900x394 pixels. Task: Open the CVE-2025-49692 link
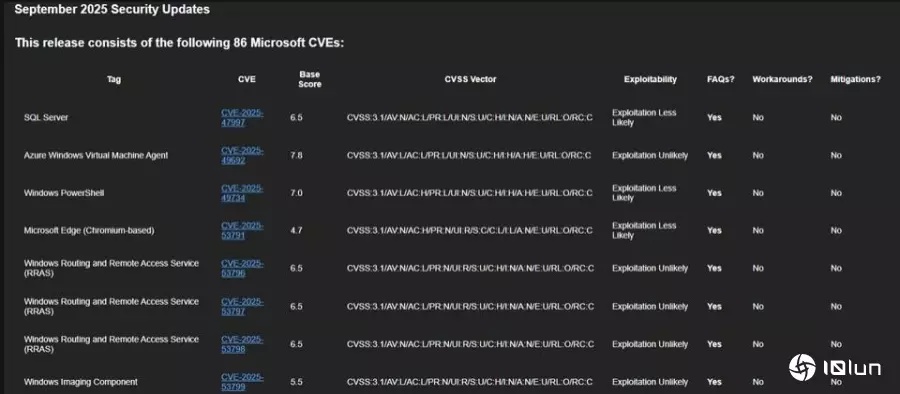pos(242,156)
